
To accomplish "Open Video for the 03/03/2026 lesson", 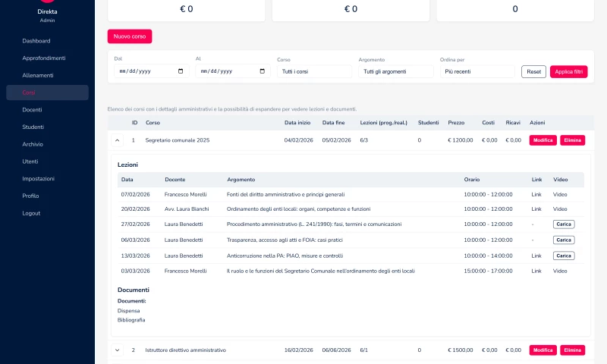I will 560,271.
